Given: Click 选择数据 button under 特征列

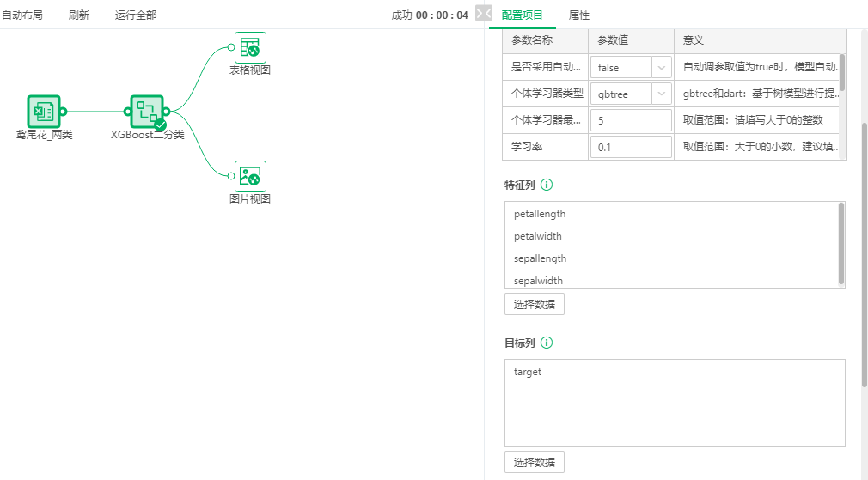Looking at the screenshot, I should tap(535, 304).
